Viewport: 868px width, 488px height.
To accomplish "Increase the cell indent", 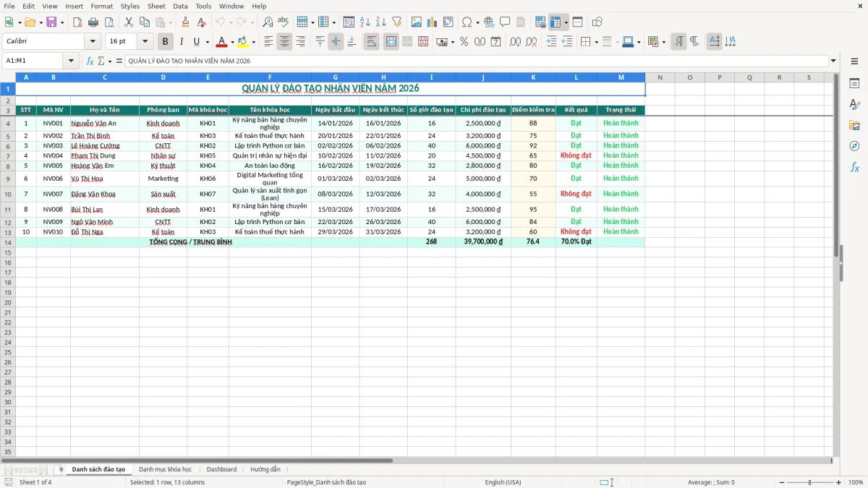I will [x=551, y=42].
